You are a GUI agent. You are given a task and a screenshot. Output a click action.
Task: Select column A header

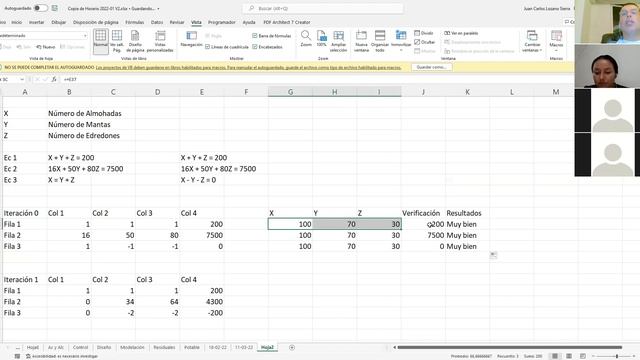[x=25, y=92]
